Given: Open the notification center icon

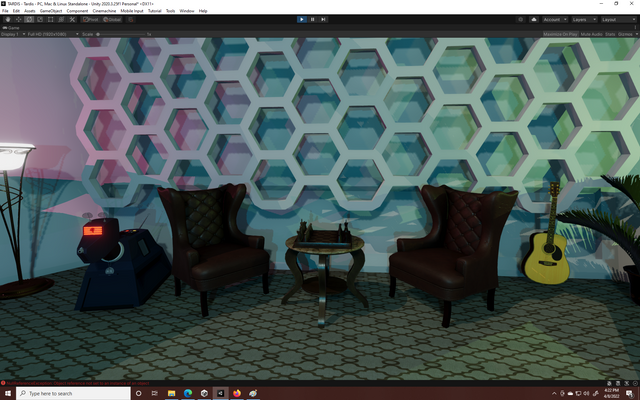Looking at the screenshot, I should pos(629,393).
